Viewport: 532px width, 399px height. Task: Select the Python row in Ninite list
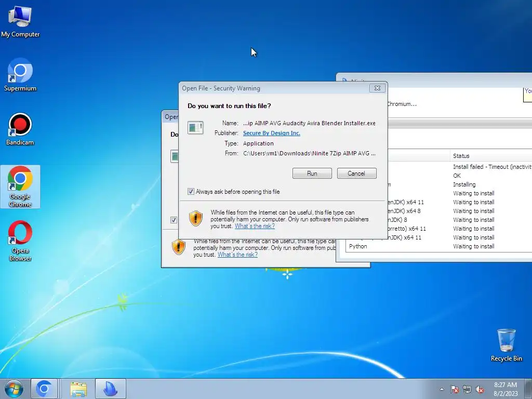coord(438,246)
